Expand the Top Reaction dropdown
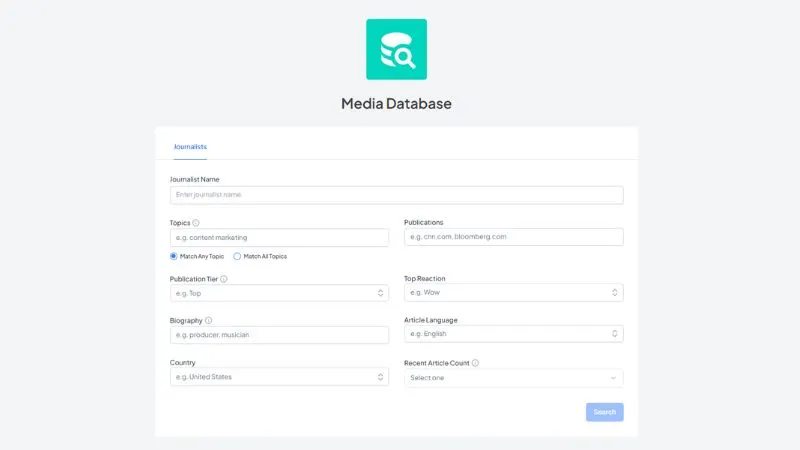 point(514,292)
